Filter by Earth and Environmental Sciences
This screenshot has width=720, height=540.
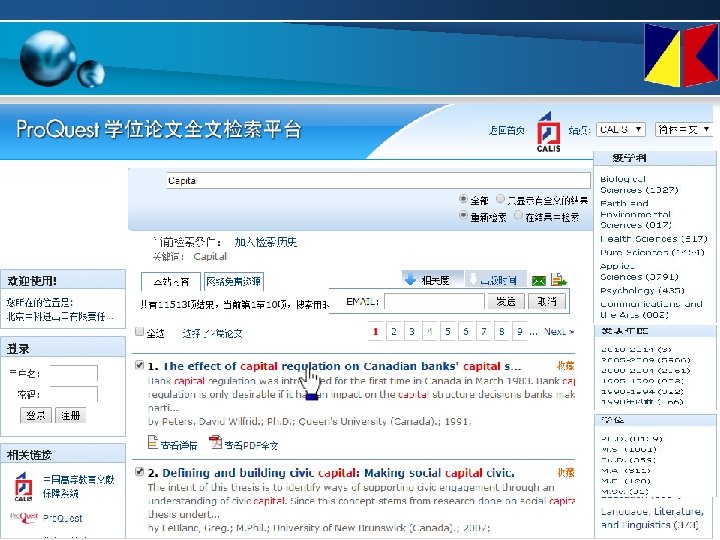[636, 214]
